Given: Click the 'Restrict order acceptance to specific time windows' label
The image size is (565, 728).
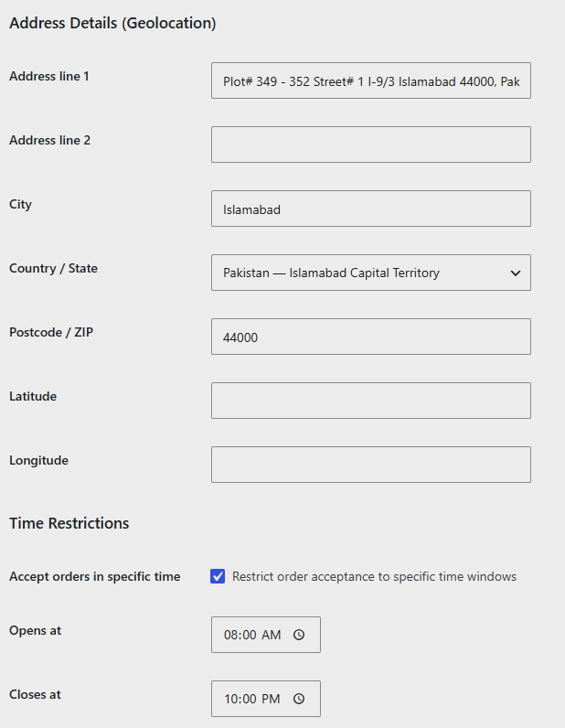Looking at the screenshot, I should pos(374,577).
